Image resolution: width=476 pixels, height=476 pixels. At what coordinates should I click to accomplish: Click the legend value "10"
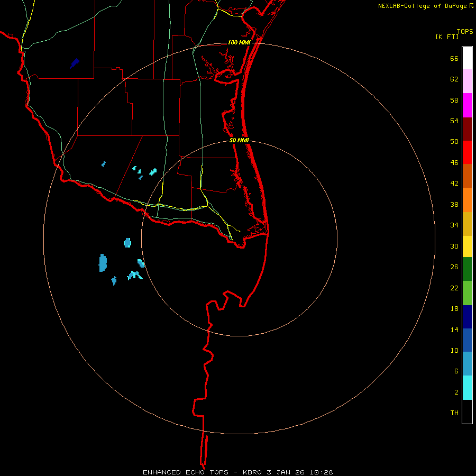pyautogui.click(x=454, y=350)
